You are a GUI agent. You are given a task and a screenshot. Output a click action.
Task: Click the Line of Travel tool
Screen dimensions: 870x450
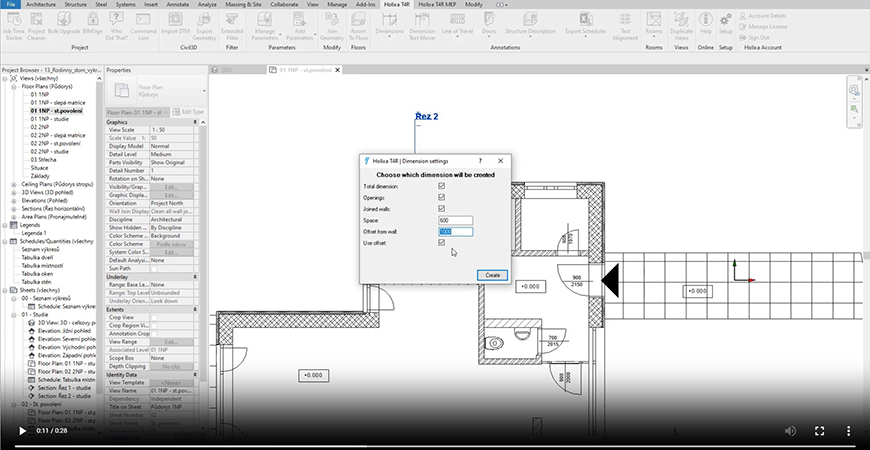[457, 25]
